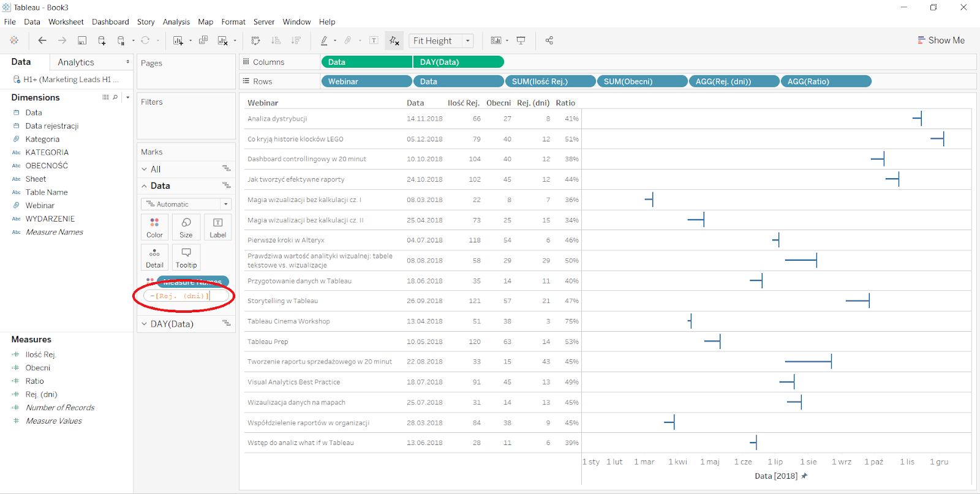This screenshot has width=980, height=494.
Task: Expand the DAY(Data) marks section
Action: pyautogui.click(x=145, y=324)
